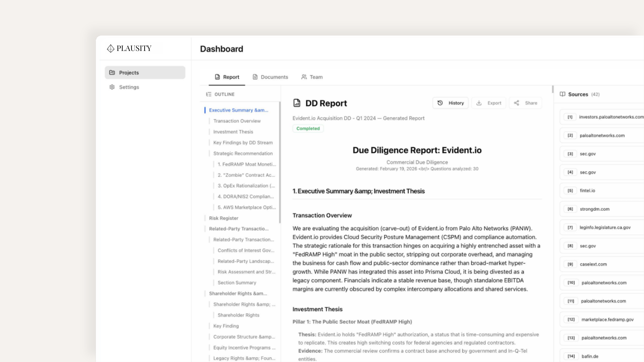
Task: Click the DD Report page icon
Action: click(x=297, y=103)
